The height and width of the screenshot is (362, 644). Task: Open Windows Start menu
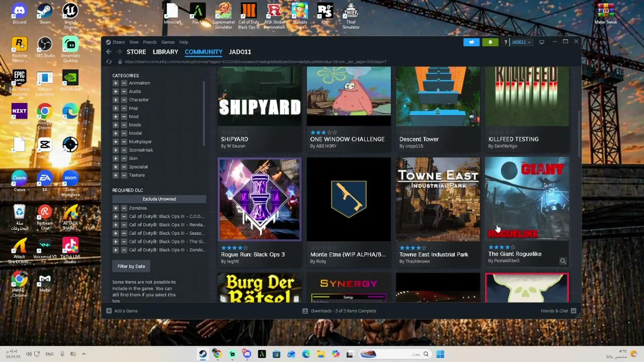(440, 354)
